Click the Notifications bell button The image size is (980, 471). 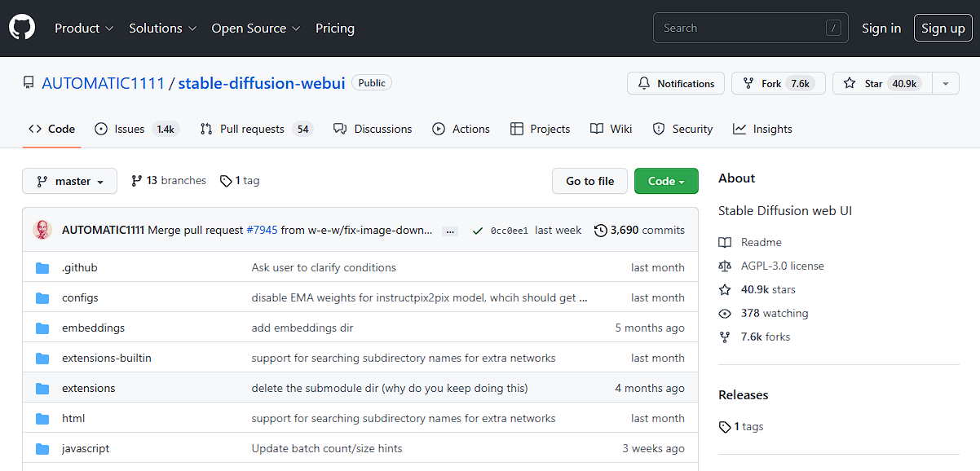tap(676, 83)
